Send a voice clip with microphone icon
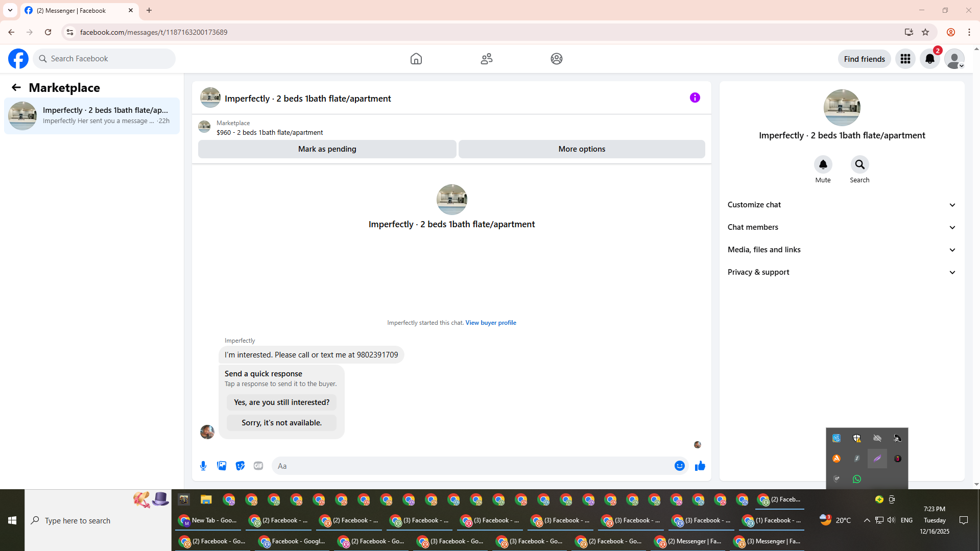This screenshot has width=980, height=551. tap(203, 466)
